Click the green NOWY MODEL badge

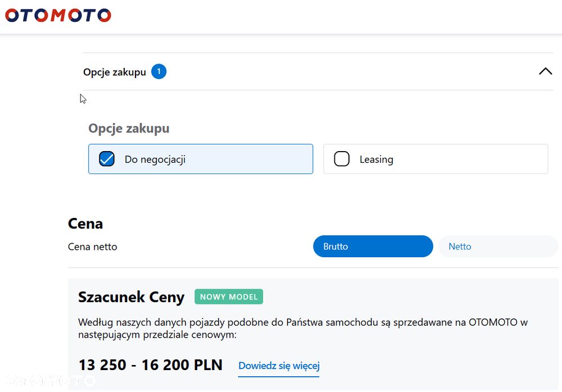click(229, 297)
